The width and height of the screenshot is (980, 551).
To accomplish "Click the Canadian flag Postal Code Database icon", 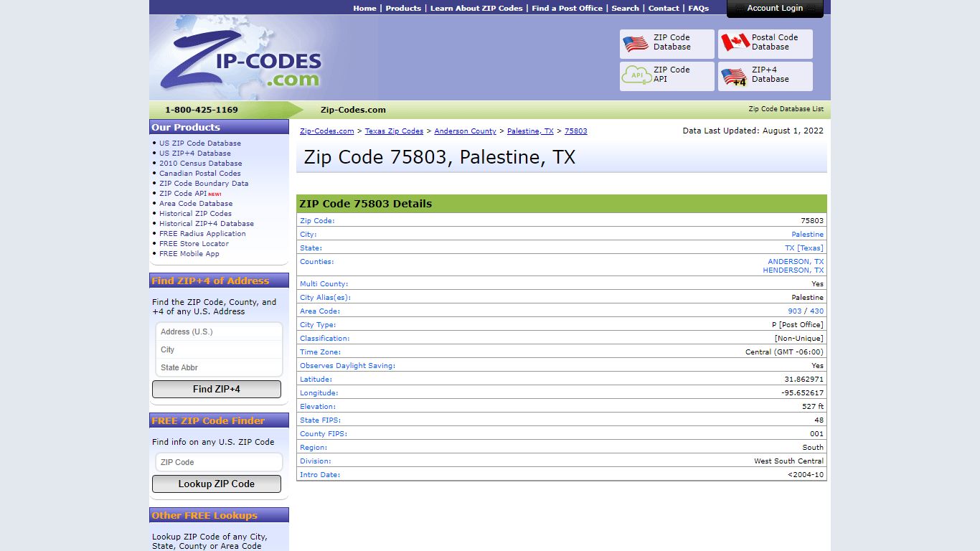I will coord(735,42).
